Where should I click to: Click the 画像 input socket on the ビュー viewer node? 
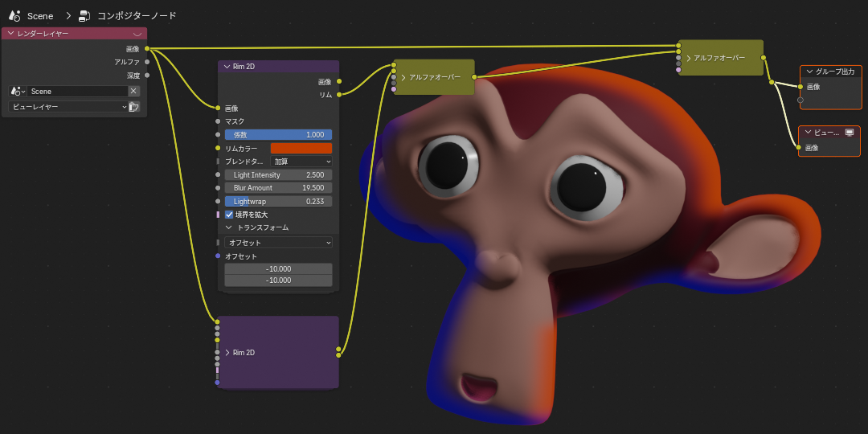(x=799, y=147)
